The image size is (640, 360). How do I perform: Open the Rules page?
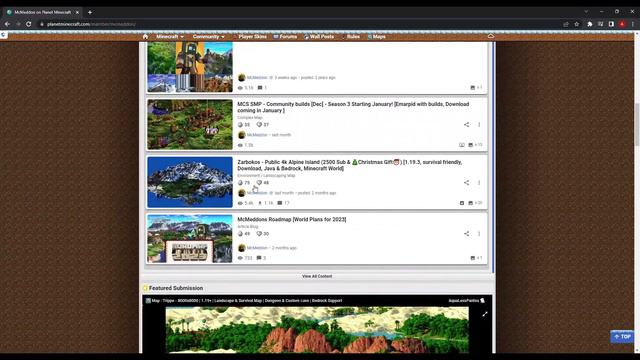tap(351, 37)
